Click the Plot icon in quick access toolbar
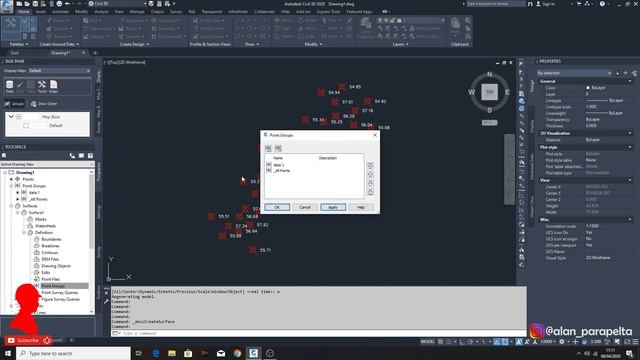 [x=60, y=4]
